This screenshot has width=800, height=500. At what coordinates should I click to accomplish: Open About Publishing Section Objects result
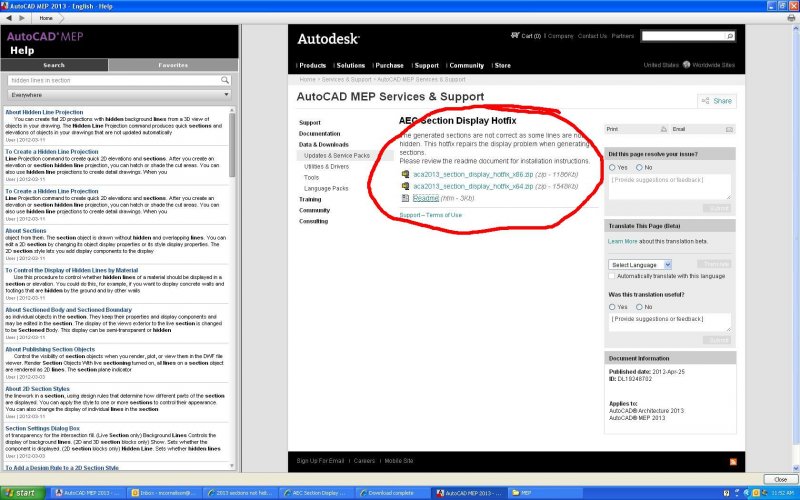point(50,349)
